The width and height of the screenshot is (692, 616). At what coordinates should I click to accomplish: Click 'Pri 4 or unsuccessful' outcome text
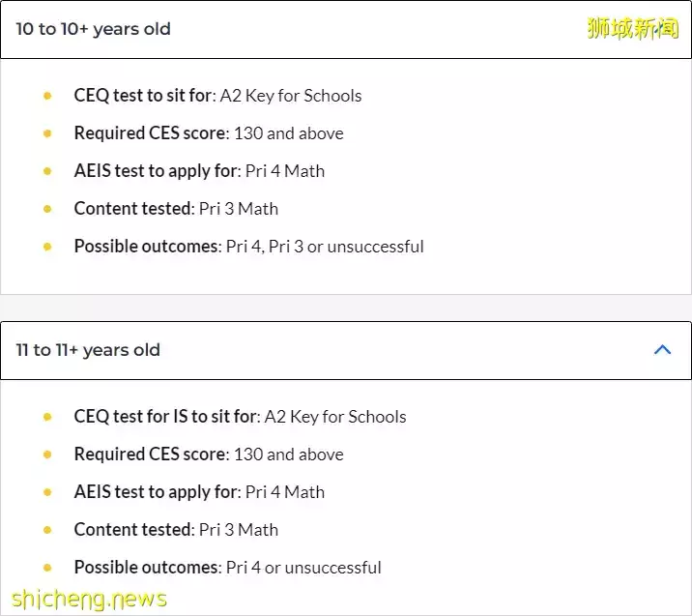coord(303,568)
